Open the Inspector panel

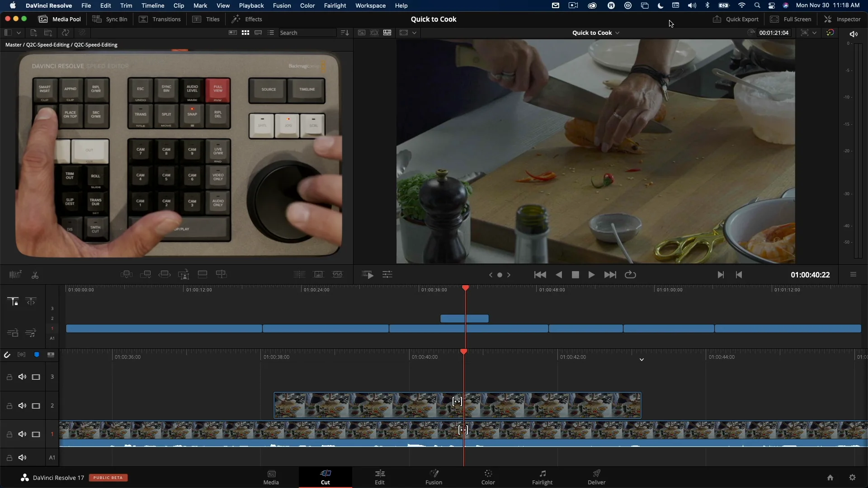[842, 19]
